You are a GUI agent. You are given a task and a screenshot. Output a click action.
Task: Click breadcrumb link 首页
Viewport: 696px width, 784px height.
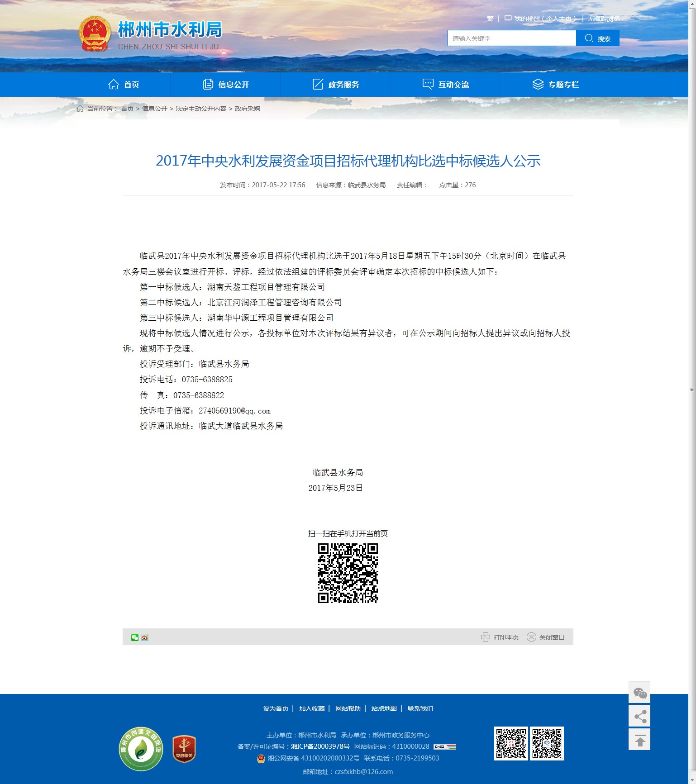(127, 109)
